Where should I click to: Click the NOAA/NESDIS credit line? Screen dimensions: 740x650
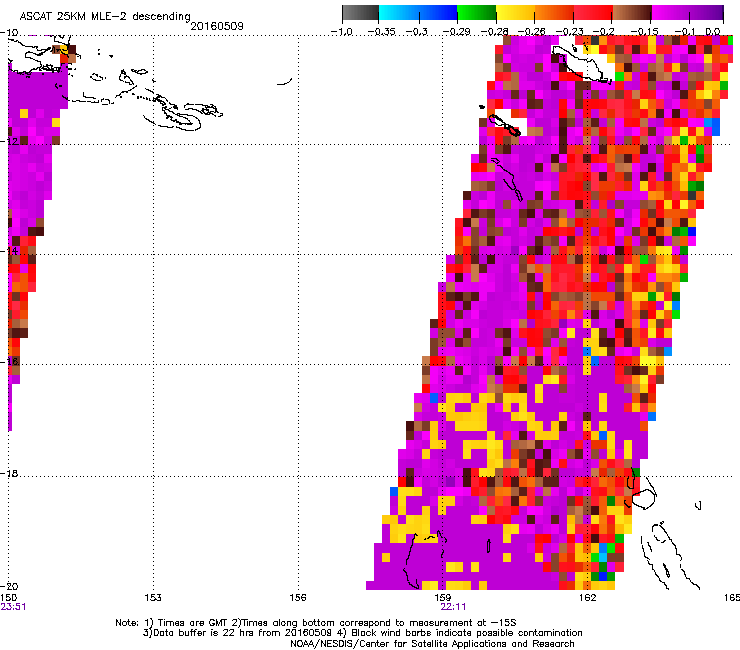tap(432, 644)
